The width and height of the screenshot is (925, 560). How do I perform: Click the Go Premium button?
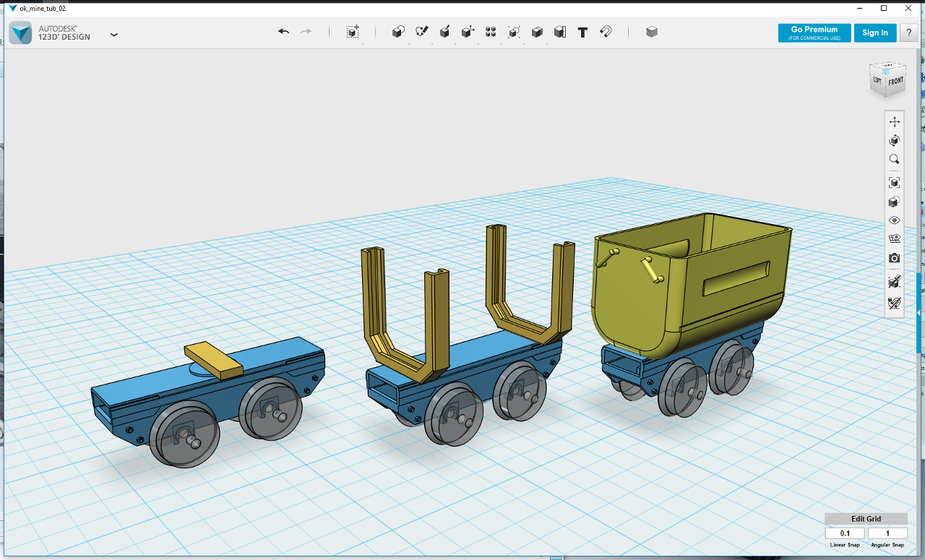point(814,33)
